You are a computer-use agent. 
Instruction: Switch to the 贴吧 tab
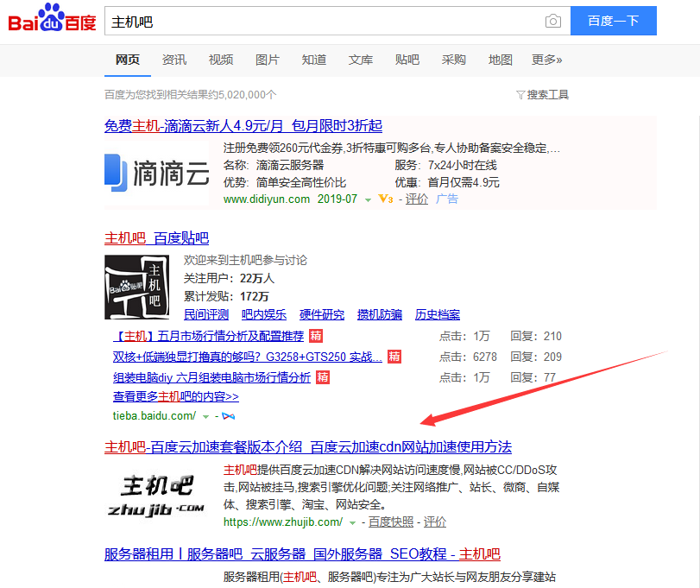[407, 60]
